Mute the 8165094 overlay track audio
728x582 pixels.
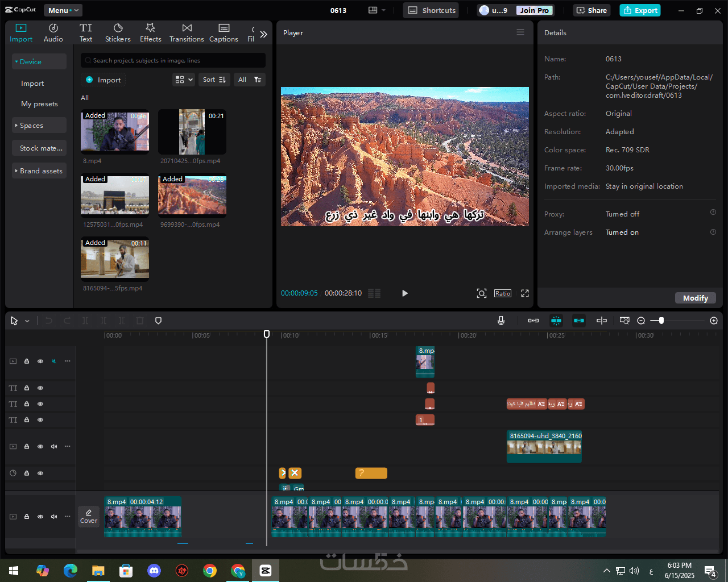coord(54,447)
